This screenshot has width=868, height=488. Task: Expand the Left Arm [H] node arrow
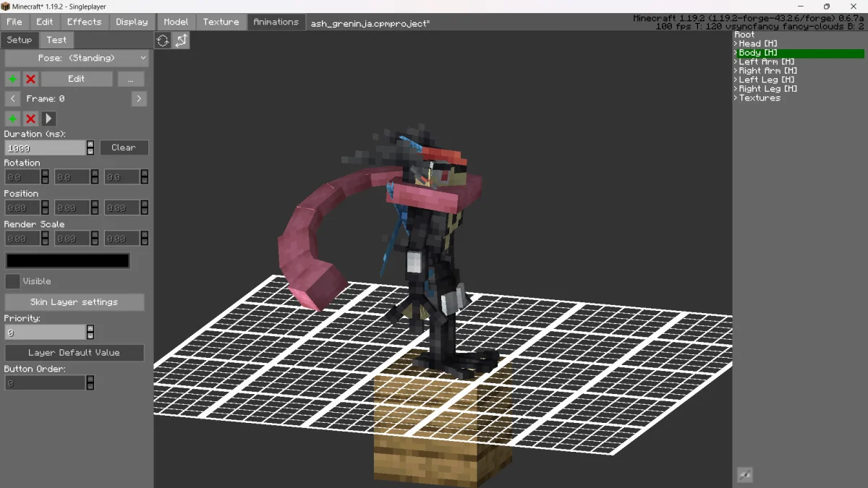pyautogui.click(x=736, y=62)
